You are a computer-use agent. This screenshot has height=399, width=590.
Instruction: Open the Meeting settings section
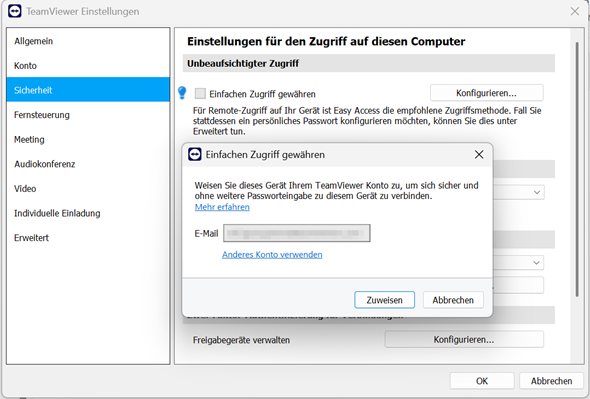[88, 139]
